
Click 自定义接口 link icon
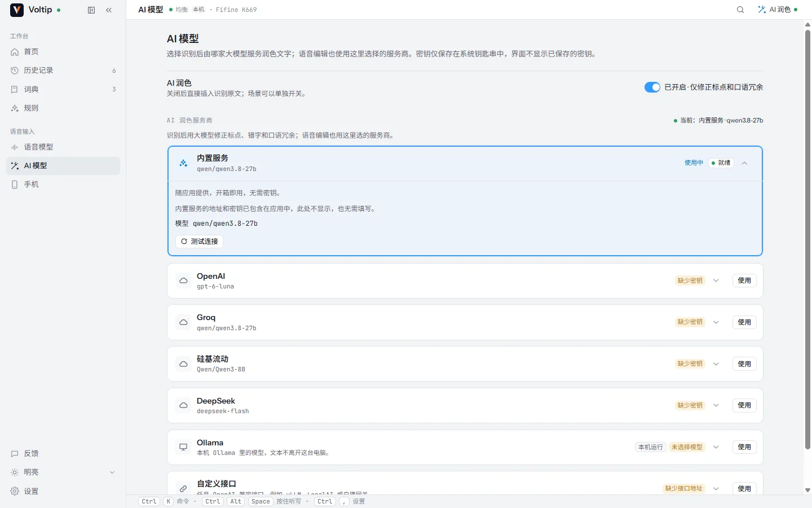[x=183, y=489]
